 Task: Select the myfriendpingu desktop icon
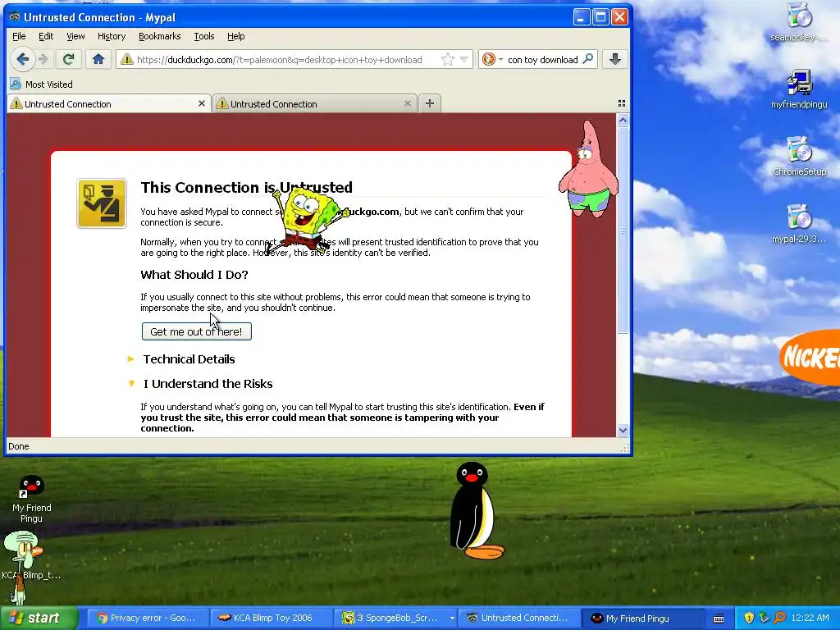coord(799,89)
